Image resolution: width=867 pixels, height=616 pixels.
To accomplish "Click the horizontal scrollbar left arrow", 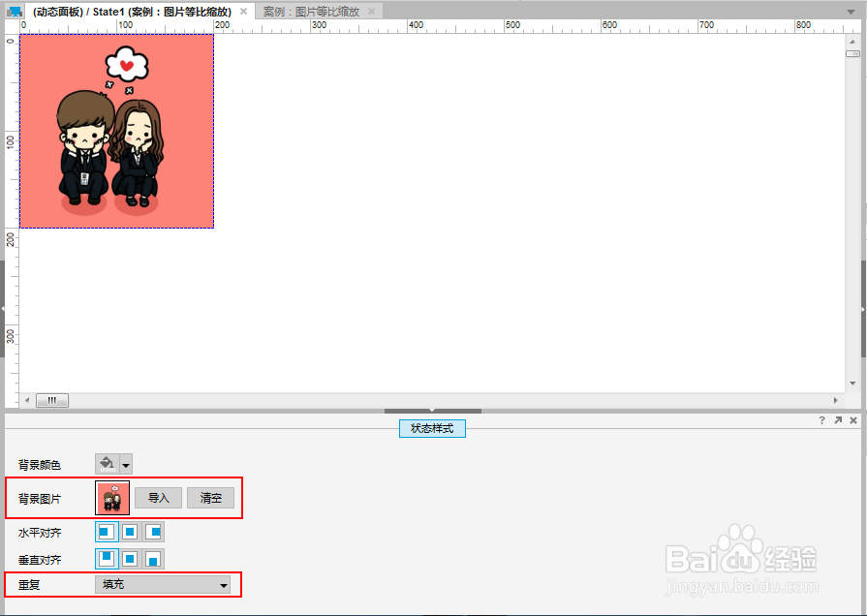I will [x=26, y=400].
